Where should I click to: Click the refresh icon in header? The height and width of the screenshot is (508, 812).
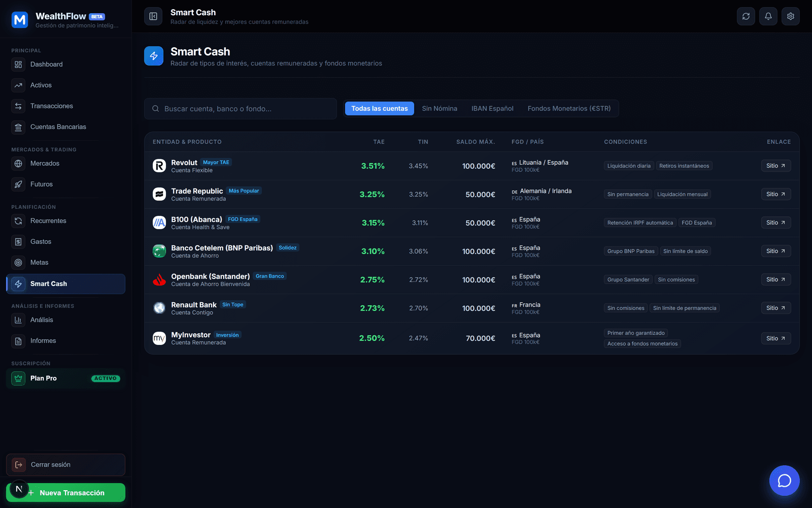(x=746, y=16)
